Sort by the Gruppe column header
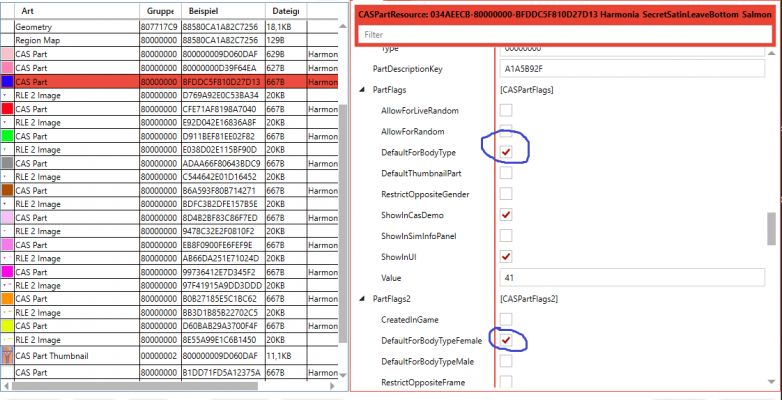Screen dimensions: 782x400 click(x=160, y=10)
